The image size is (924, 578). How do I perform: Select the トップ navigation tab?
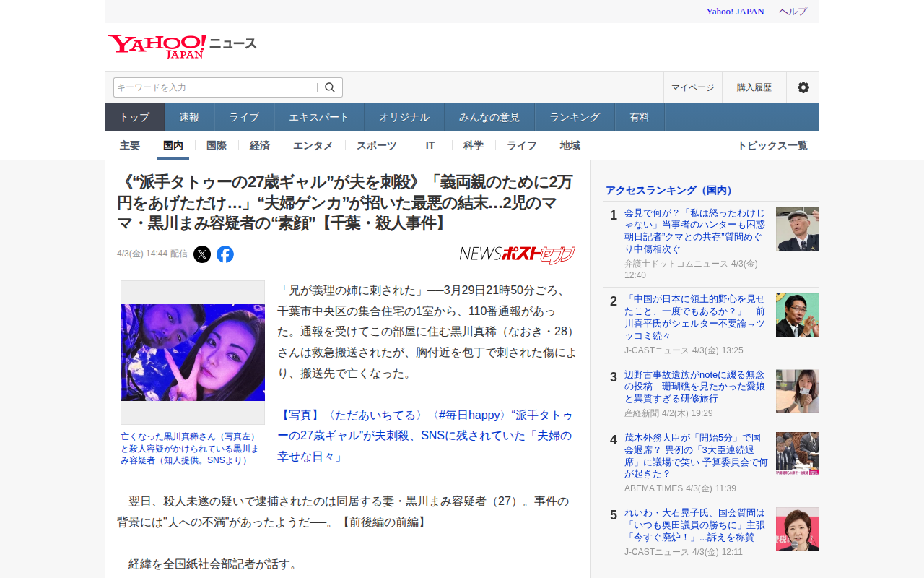tap(135, 117)
